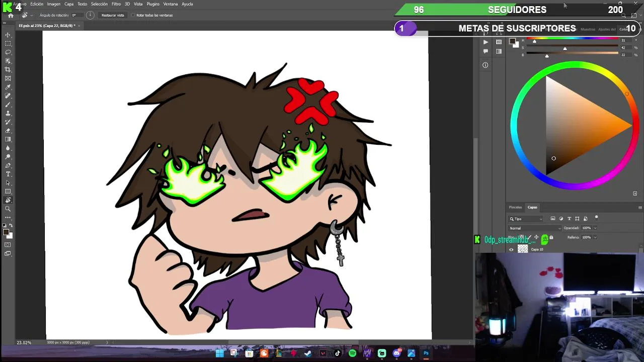
Task: Select the Spot Healing Brush tool
Action: (x=8, y=96)
